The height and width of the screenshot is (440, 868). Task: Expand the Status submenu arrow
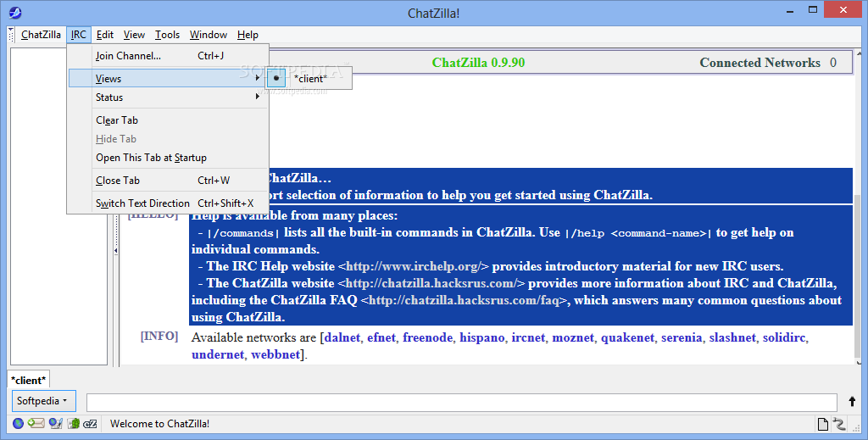(258, 97)
